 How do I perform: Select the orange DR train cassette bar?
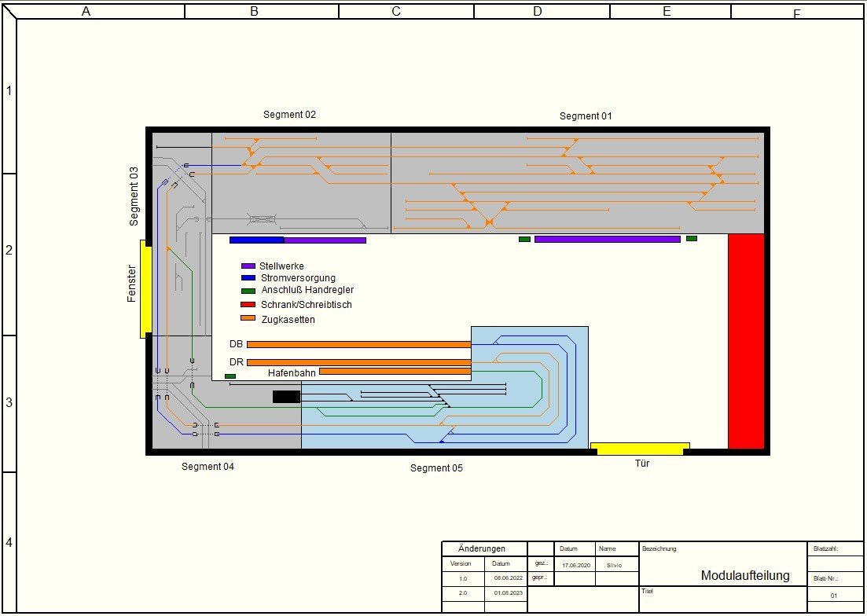pos(358,362)
